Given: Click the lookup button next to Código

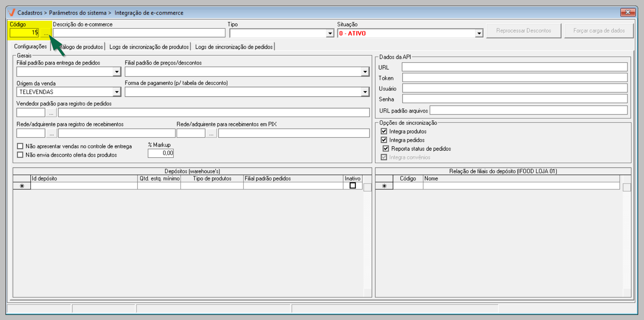Looking at the screenshot, I should click(46, 33).
